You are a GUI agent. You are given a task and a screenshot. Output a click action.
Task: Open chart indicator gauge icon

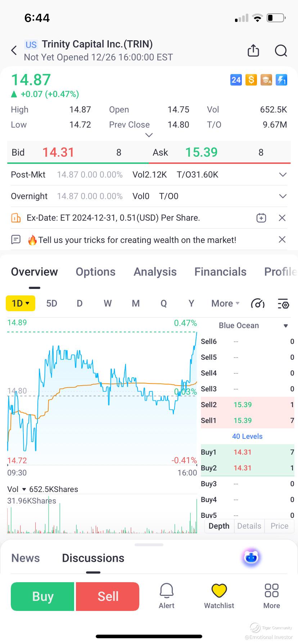[257, 304]
